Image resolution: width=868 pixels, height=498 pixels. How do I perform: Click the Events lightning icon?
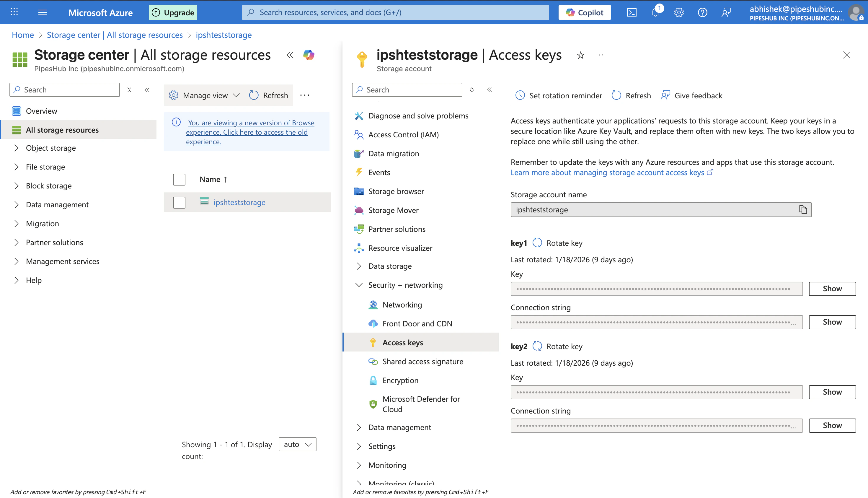pyautogui.click(x=359, y=172)
